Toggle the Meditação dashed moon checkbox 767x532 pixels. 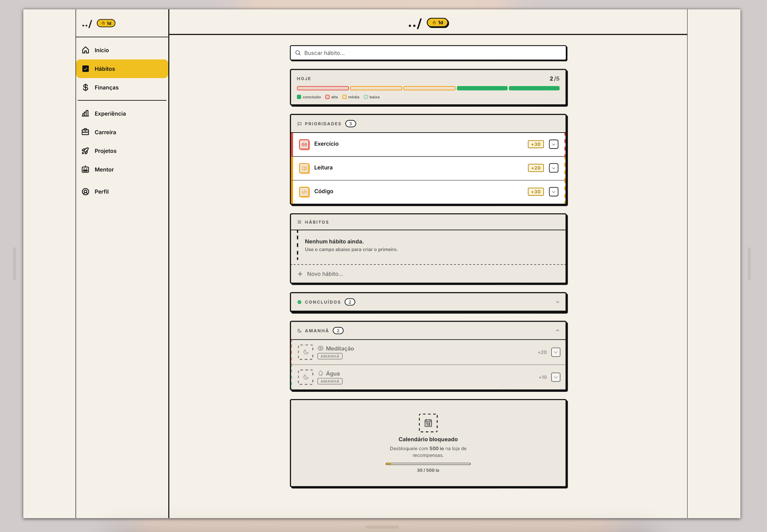(x=305, y=352)
